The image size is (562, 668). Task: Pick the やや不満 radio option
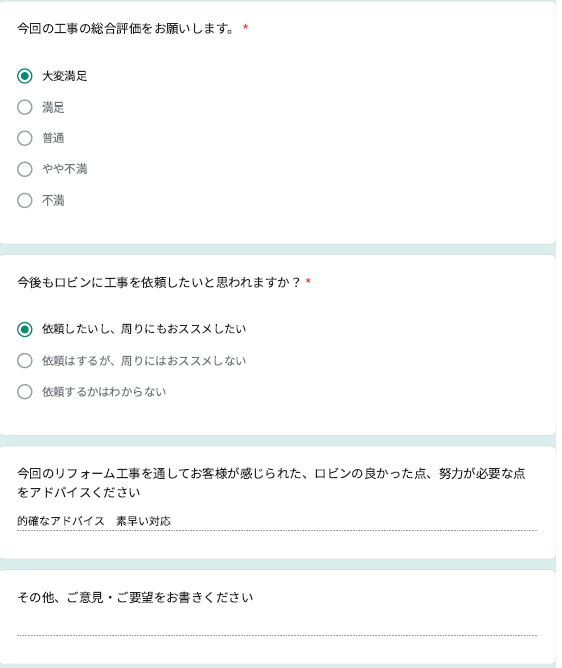tap(25, 169)
